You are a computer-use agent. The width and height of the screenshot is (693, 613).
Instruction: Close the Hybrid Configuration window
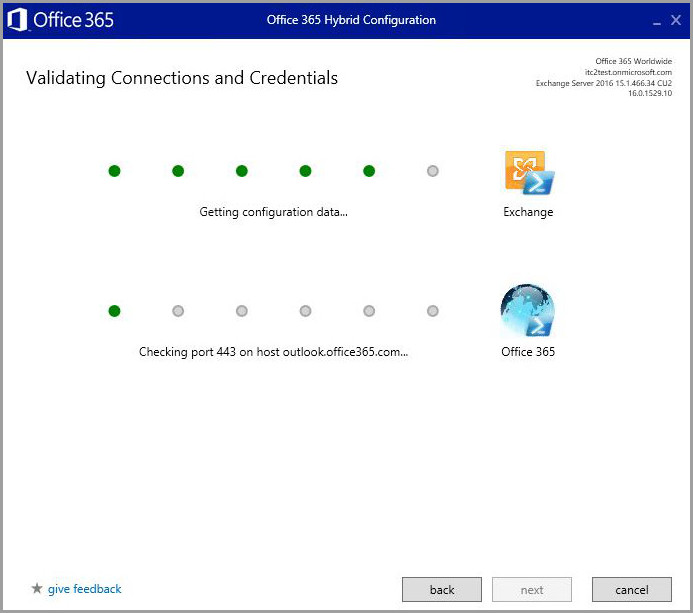[676, 20]
